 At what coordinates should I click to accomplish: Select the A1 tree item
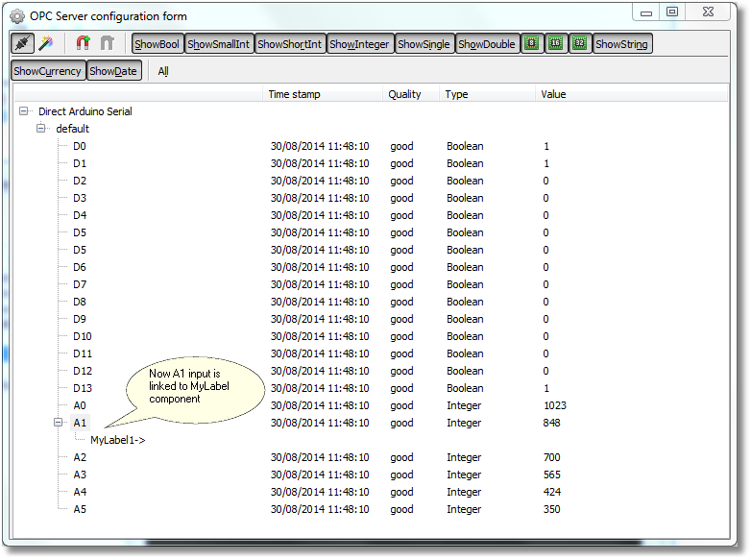coord(80,423)
